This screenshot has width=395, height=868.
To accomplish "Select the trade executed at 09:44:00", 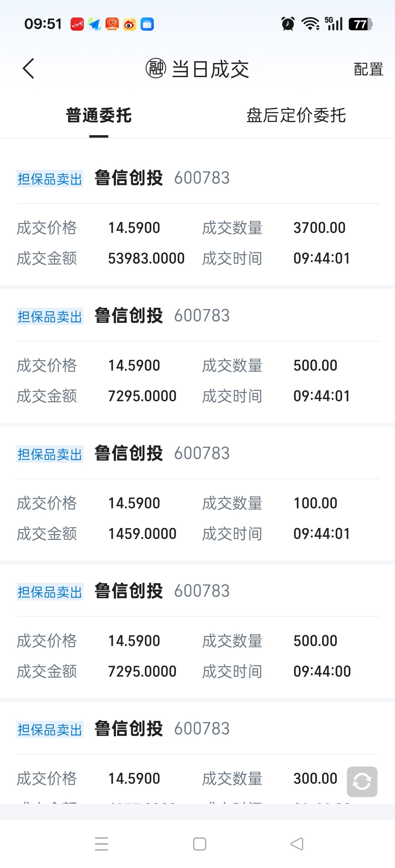I will click(x=198, y=656).
